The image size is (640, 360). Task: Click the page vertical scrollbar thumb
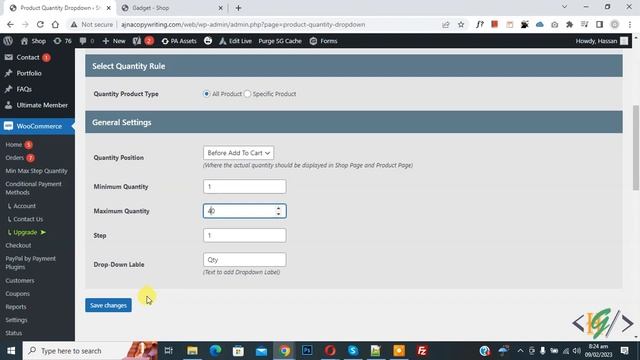coord(636,147)
